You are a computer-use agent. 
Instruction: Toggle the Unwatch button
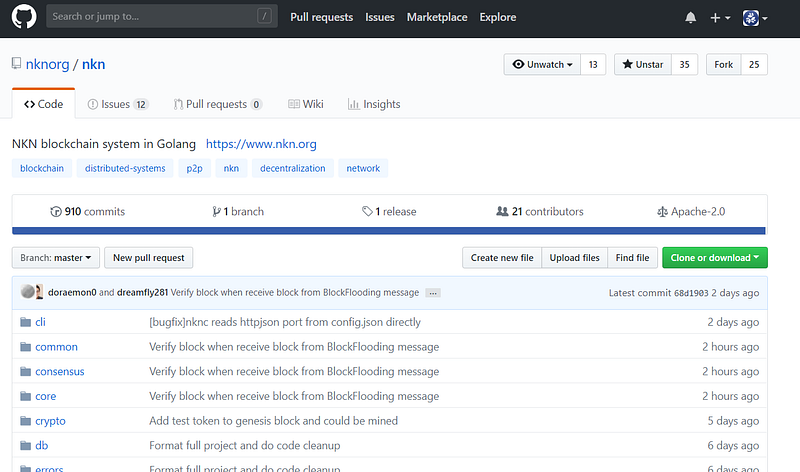coord(543,64)
